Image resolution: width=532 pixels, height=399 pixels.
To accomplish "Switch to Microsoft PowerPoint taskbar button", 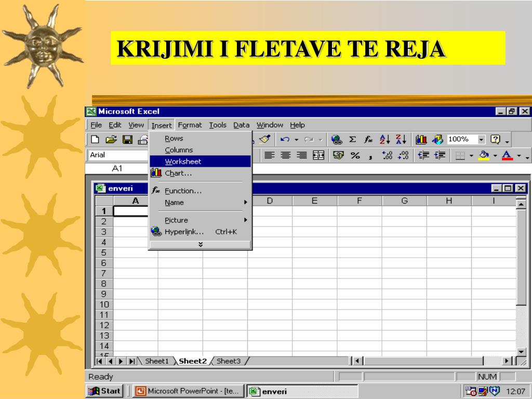I will 188,391.
